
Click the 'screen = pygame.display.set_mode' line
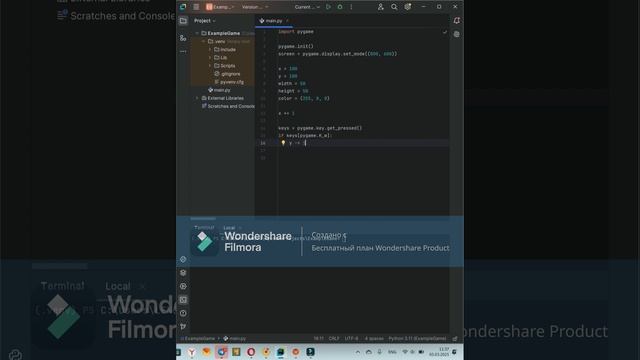338,53
